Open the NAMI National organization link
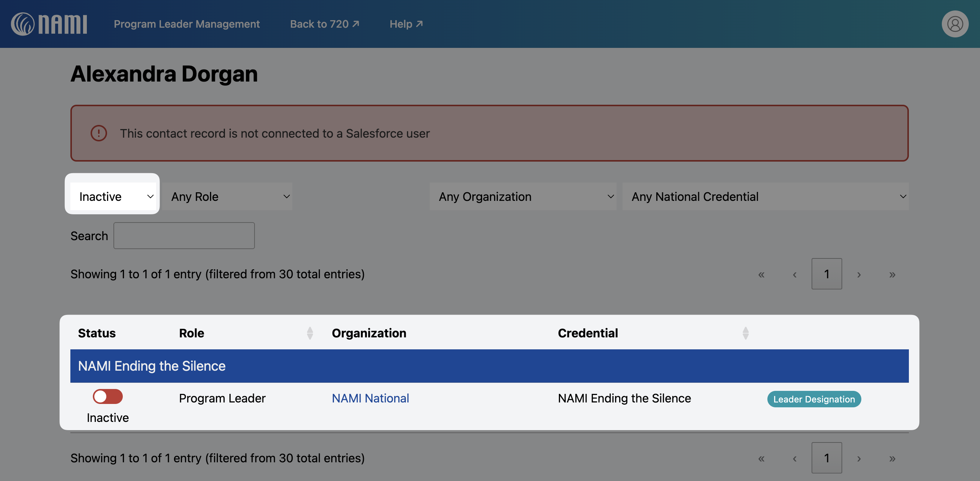This screenshot has height=481, width=980. (370, 398)
